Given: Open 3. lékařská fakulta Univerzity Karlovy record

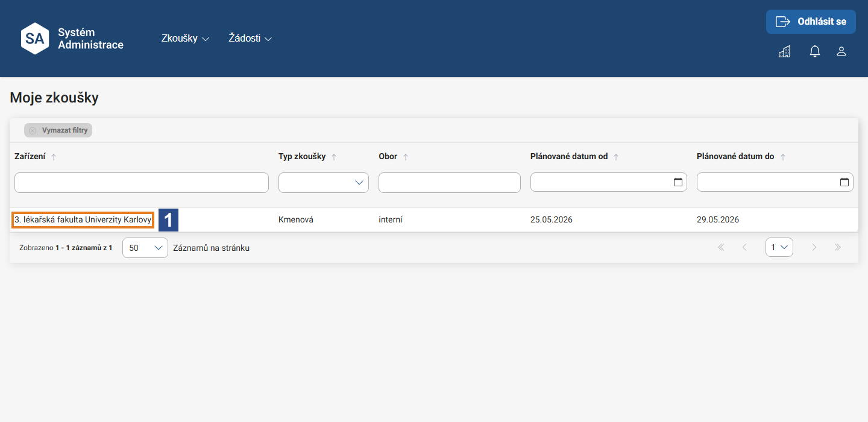Looking at the screenshot, I should coord(83,220).
